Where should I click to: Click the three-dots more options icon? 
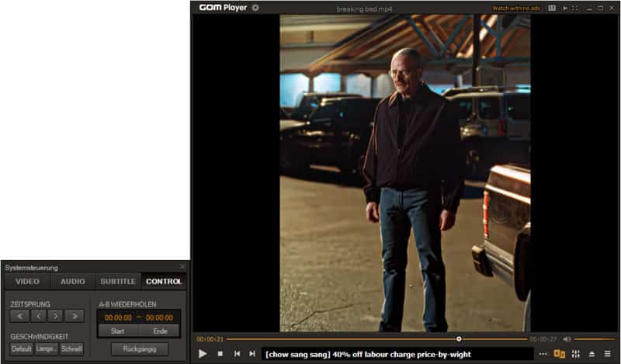(543, 354)
